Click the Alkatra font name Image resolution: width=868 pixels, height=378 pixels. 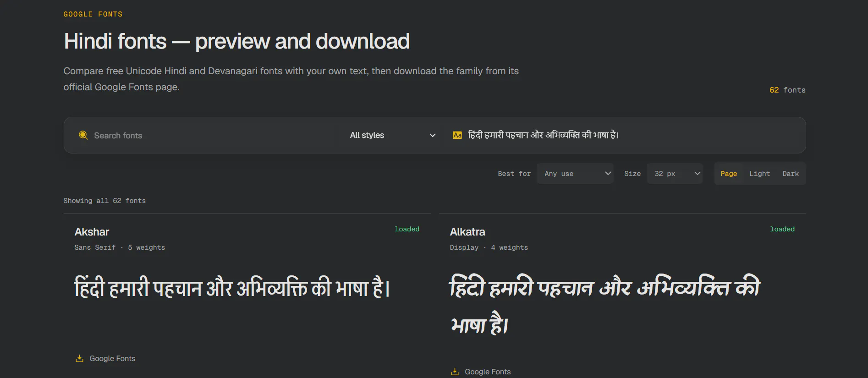tap(467, 232)
